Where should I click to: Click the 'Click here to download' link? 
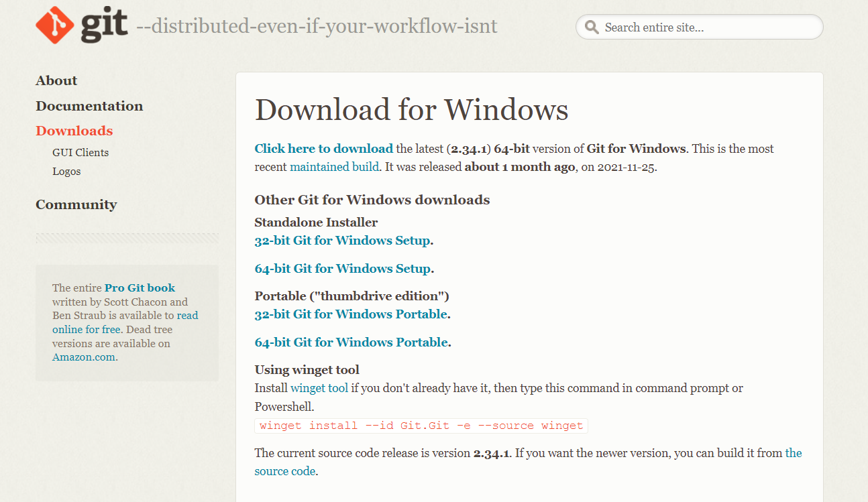click(x=323, y=149)
